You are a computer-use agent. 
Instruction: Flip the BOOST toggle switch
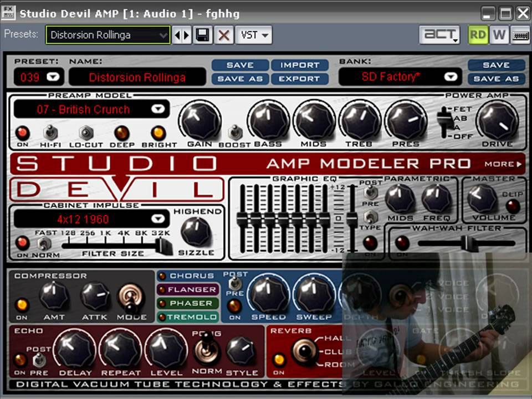(235, 132)
